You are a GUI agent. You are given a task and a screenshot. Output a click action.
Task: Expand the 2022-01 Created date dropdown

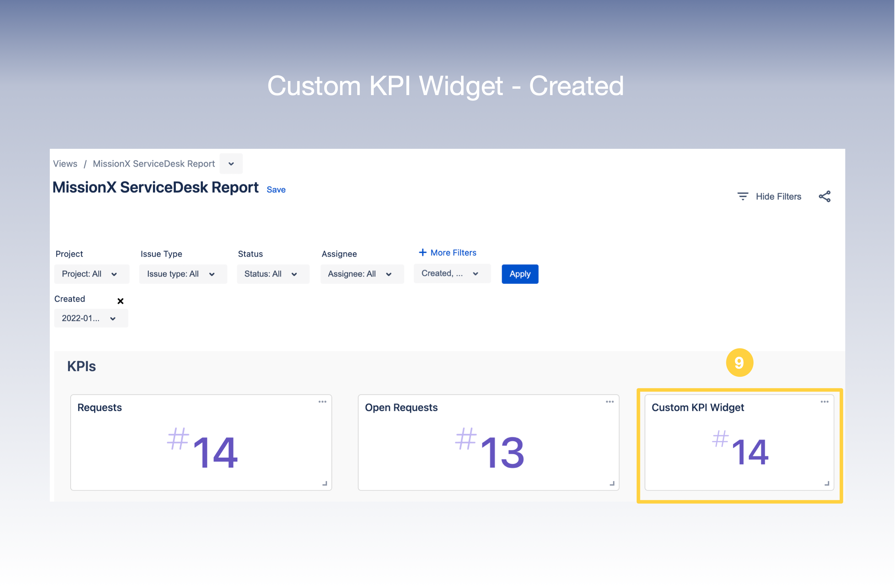pyautogui.click(x=91, y=318)
